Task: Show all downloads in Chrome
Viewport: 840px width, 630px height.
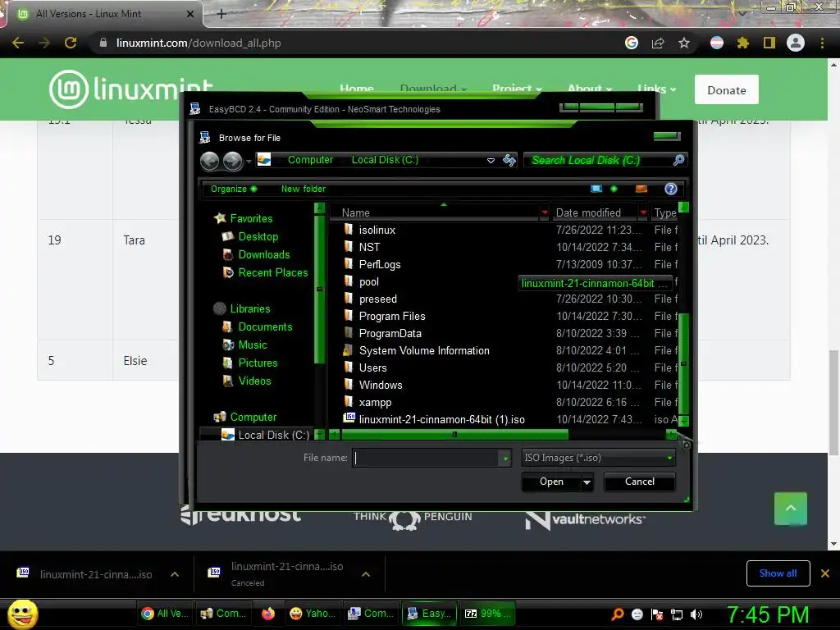Action: [778, 573]
